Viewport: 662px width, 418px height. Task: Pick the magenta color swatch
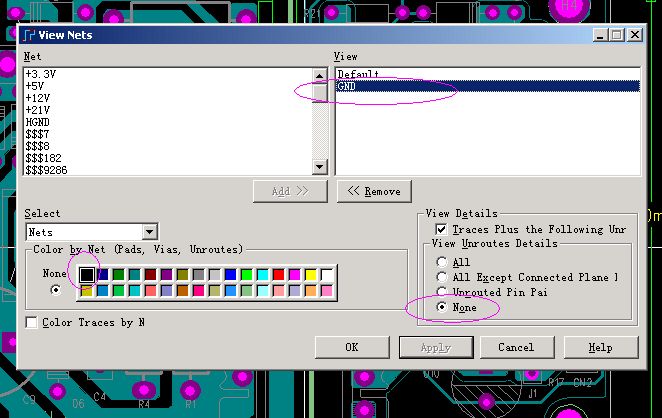point(295,275)
